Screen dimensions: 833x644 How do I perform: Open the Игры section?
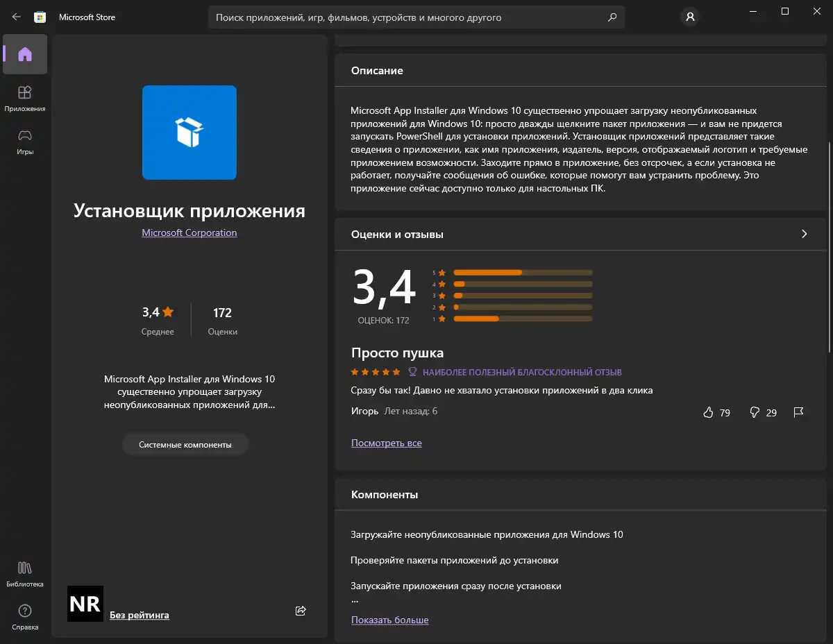(25, 142)
